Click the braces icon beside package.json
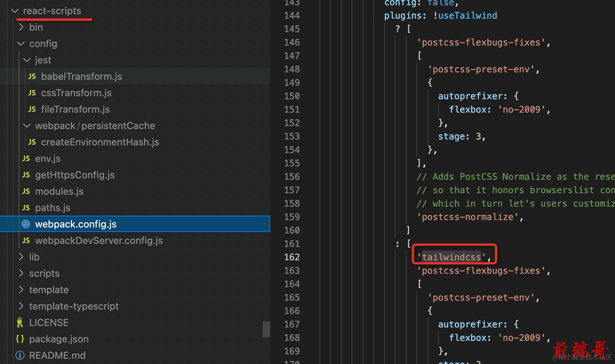This screenshot has height=364, width=615. (x=20, y=339)
